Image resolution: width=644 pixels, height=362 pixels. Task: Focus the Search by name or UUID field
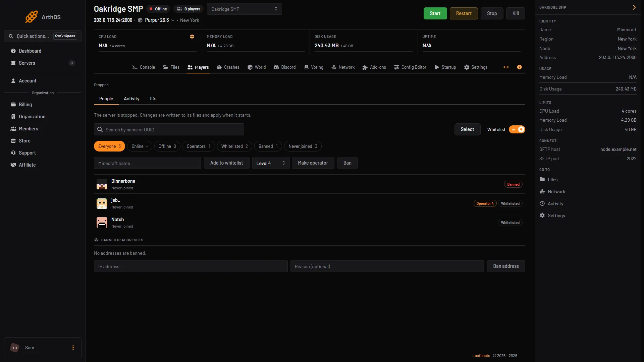tap(169, 129)
